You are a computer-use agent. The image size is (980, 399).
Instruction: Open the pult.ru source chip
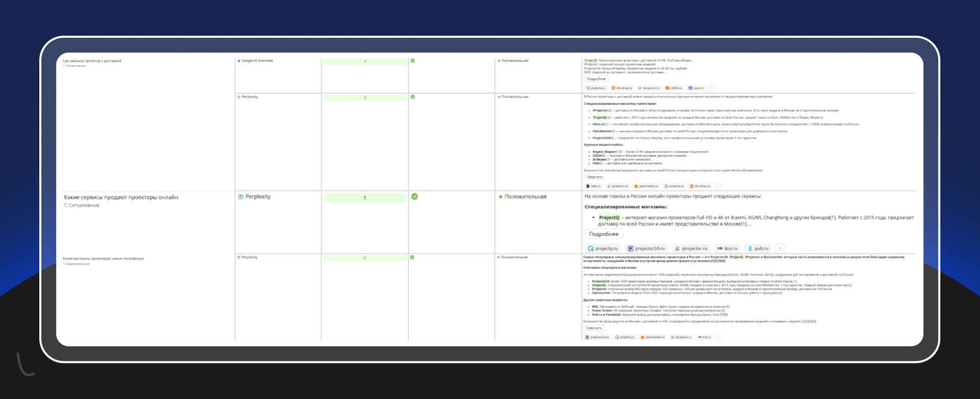point(758,248)
